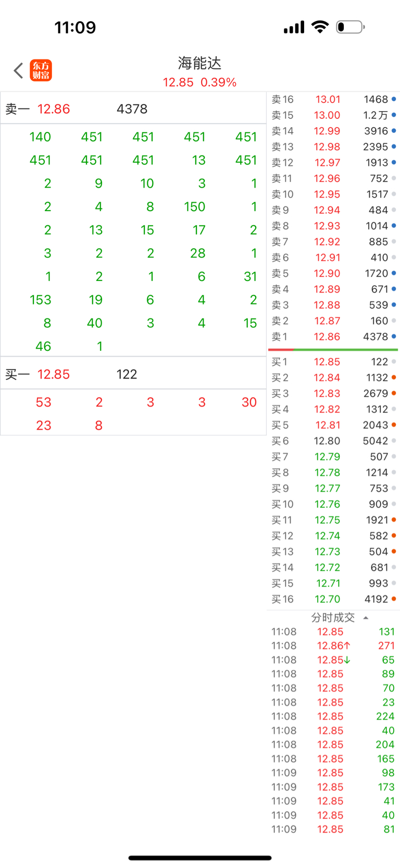Tap the 分时成交 header label

click(x=333, y=618)
